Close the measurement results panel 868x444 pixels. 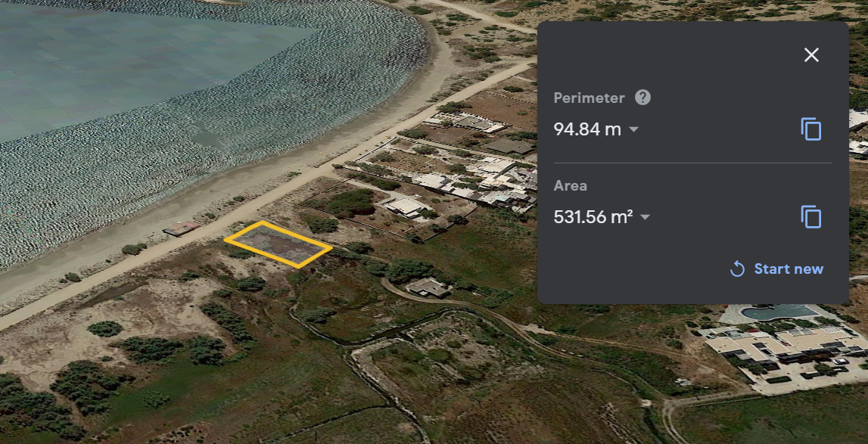(811, 54)
